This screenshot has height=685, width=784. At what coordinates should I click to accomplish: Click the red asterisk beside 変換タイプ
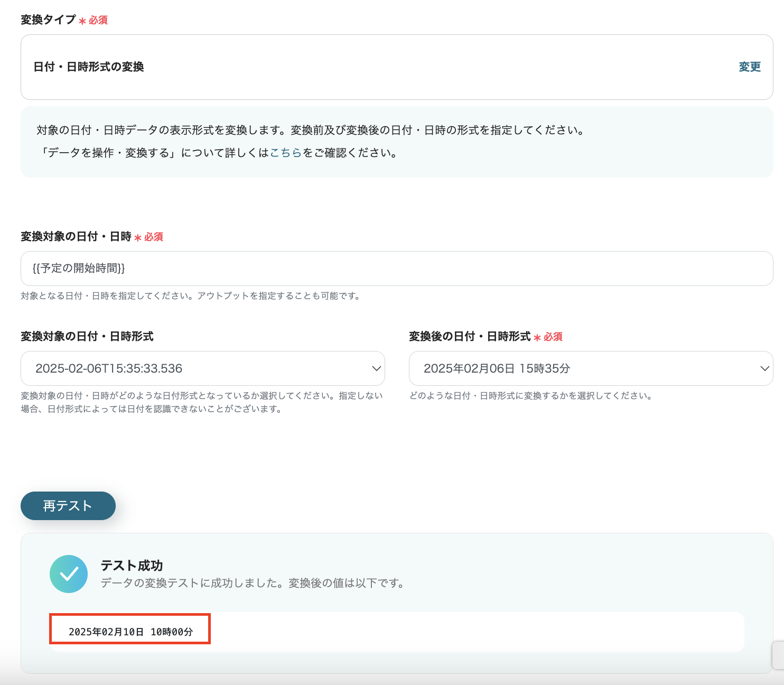point(82,21)
